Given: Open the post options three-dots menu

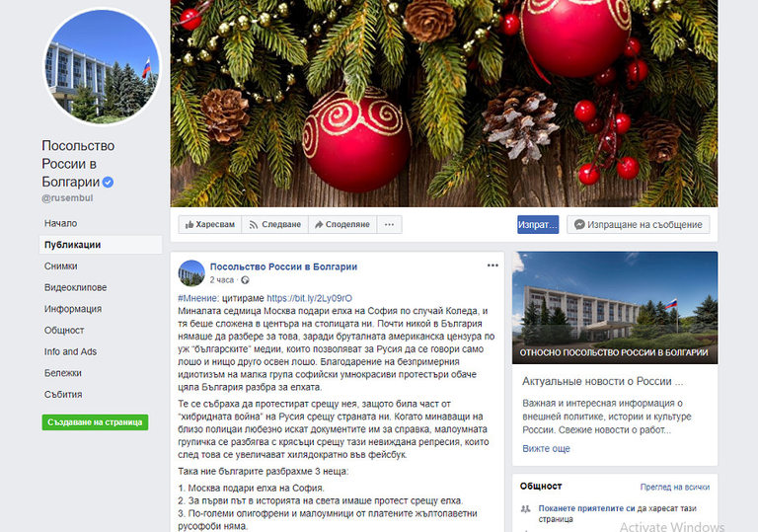Looking at the screenshot, I should 493,266.
